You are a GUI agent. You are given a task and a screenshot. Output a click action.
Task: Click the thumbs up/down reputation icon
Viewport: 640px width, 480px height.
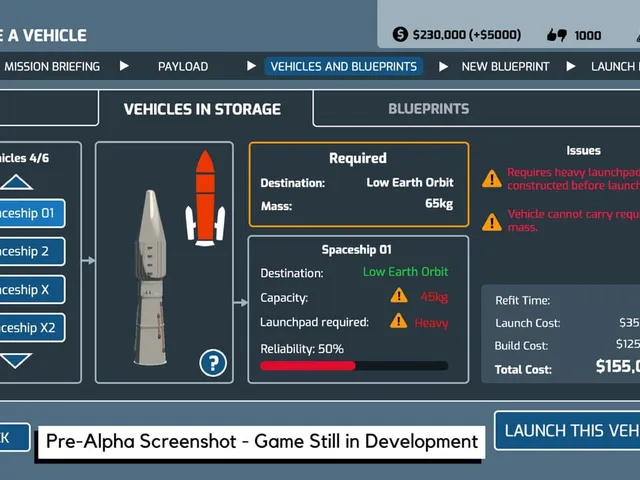tap(557, 35)
